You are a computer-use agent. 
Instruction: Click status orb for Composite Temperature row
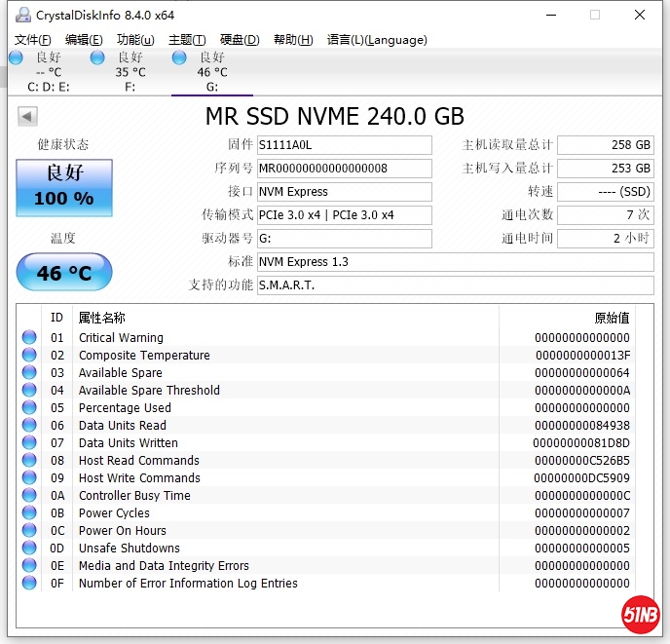(x=29, y=356)
